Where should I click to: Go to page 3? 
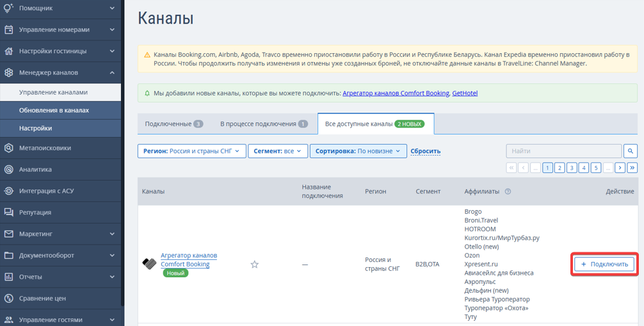coord(572,167)
